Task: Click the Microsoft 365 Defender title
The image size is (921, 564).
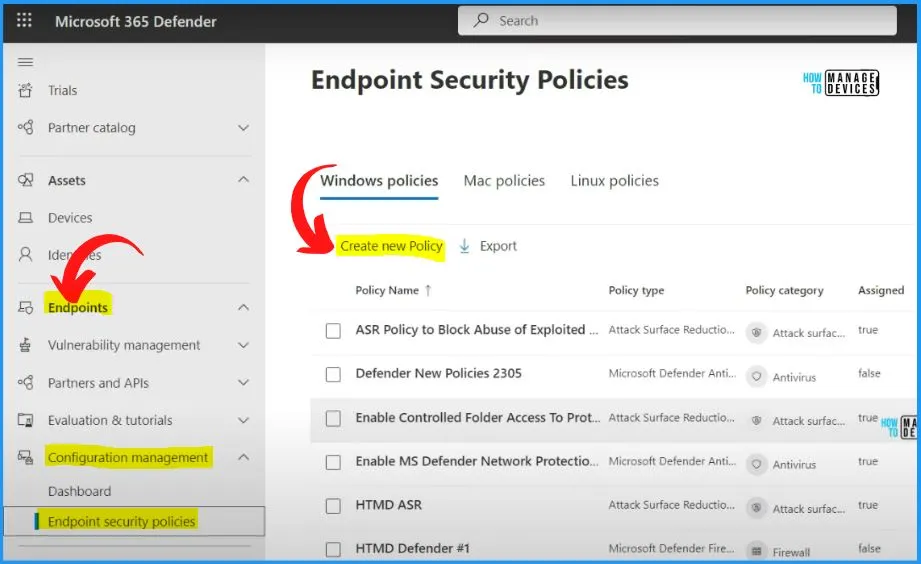Action: point(136,21)
